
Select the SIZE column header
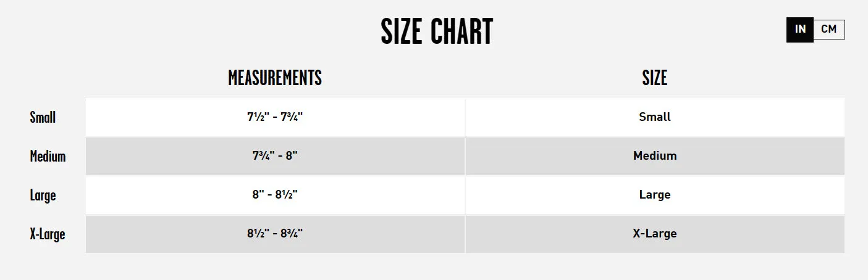click(x=655, y=78)
